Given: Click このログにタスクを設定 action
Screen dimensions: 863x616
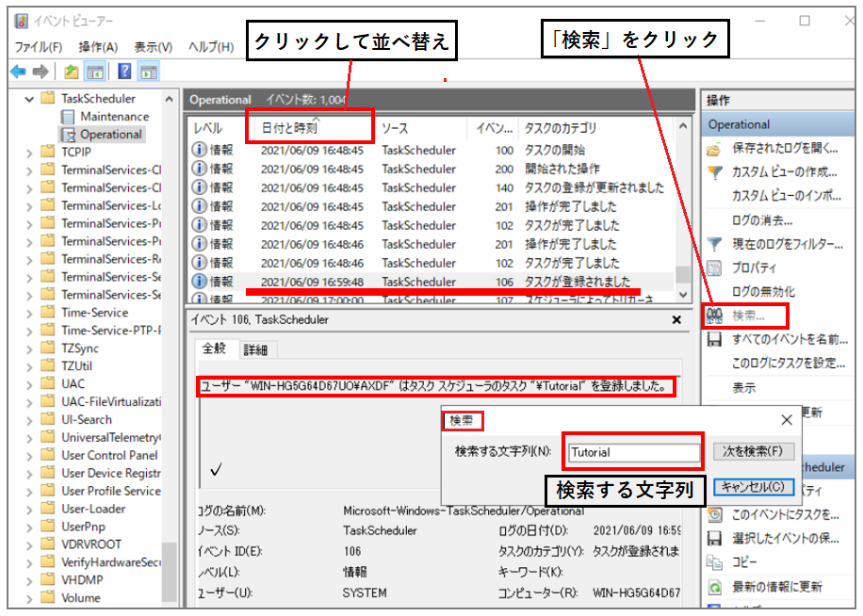Looking at the screenshot, I should 789,363.
